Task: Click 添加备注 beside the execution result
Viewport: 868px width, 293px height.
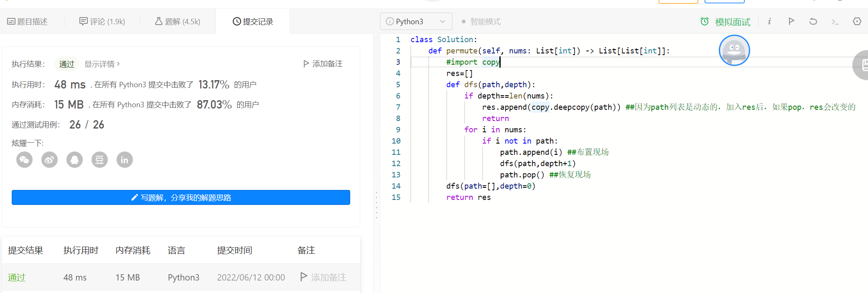Action: pyautogui.click(x=323, y=64)
